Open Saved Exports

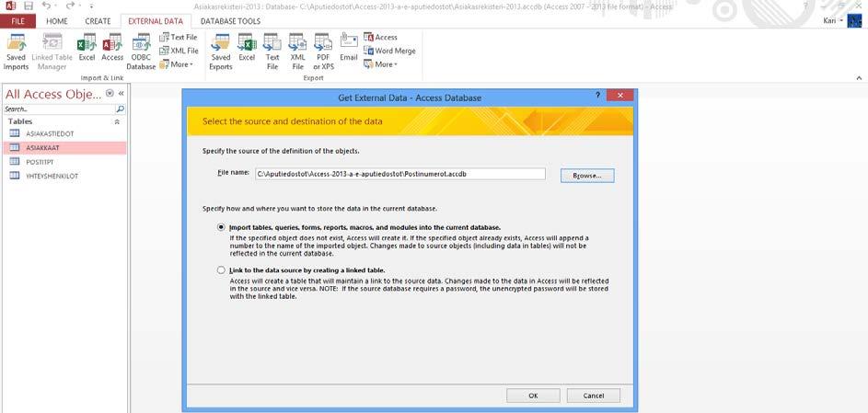pyautogui.click(x=220, y=52)
